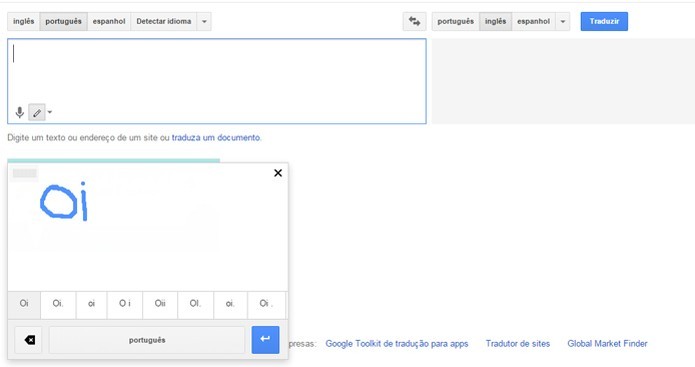Choose suggestion "Oi ." with space
This screenshot has height=367, width=695.
[x=266, y=304]
